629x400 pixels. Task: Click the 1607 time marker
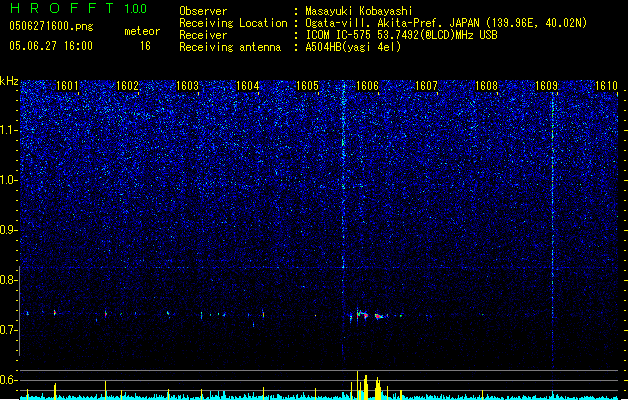[426, 86]
